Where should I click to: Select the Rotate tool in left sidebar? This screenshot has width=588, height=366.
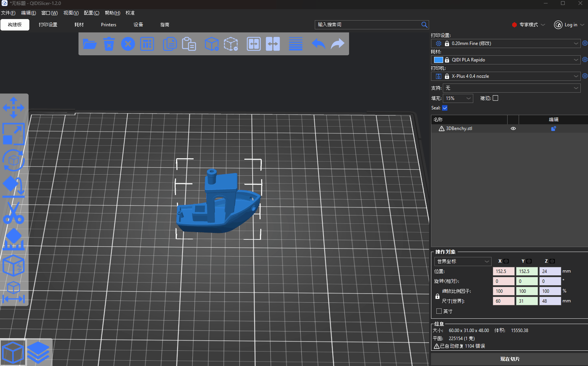point(14,160)
